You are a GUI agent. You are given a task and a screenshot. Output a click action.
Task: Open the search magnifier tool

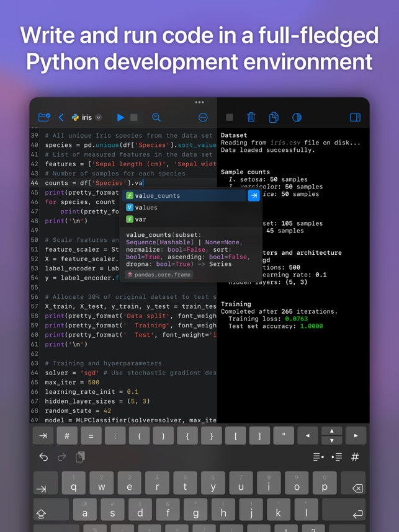click(x=156, y=117)
